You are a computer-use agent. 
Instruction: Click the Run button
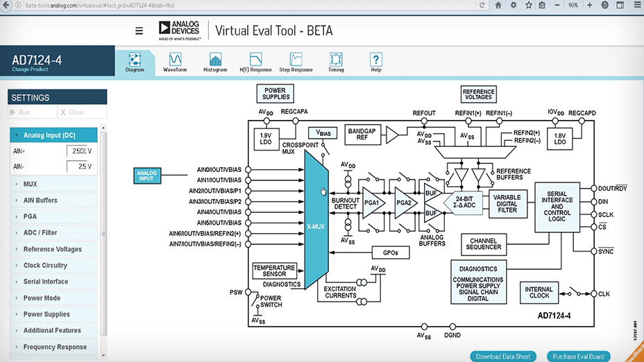(32, 112)
